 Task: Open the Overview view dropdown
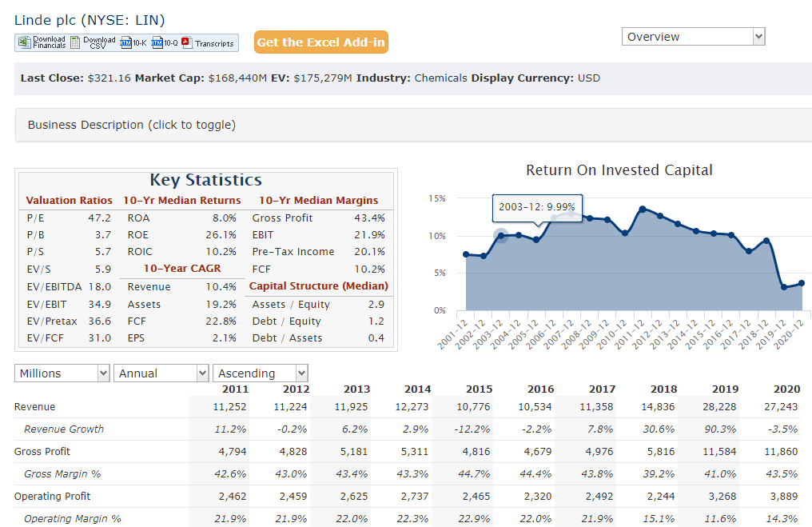694,37
